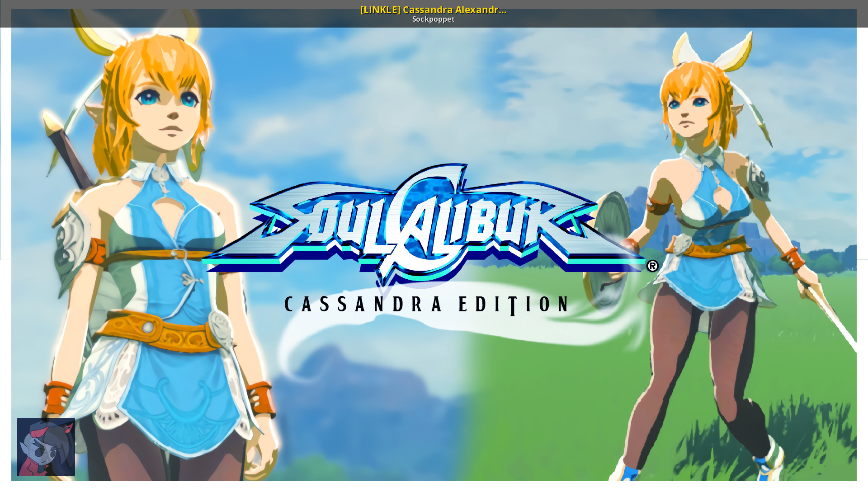This screenshot has height=488, width=868.
Task: Click the LINKLE Cassandra mod title link
Action: [x=433, y=9]
